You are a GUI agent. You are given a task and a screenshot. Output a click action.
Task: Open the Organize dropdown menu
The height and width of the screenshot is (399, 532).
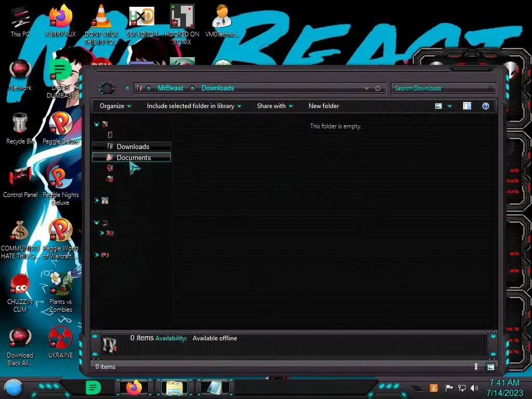(115, 106)
